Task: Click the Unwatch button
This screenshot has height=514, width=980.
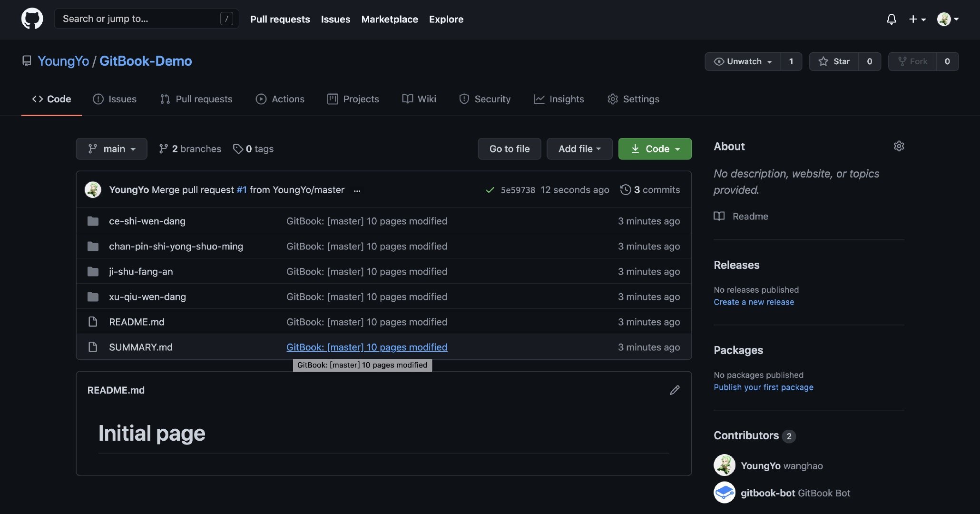Action: 743,61
